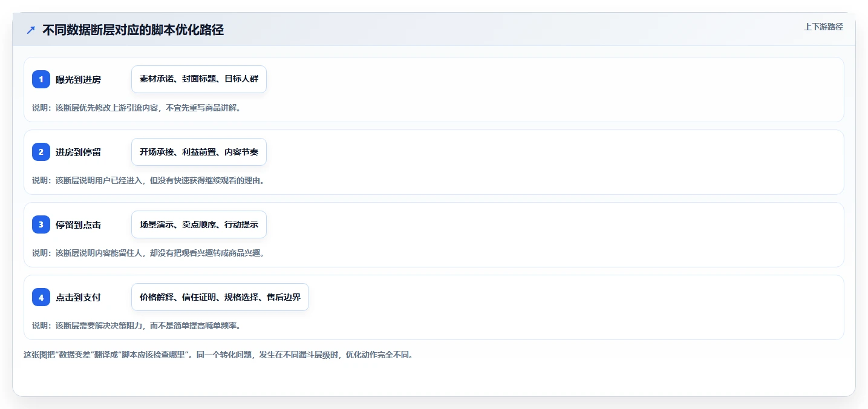The image size is (868, 409).
Task: Click the step 3 number badge
Action: (x=41, y=224)
